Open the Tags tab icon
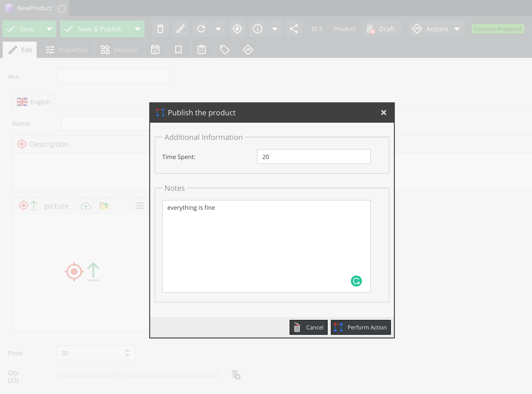The image size is (532, 394). (225, 50)
